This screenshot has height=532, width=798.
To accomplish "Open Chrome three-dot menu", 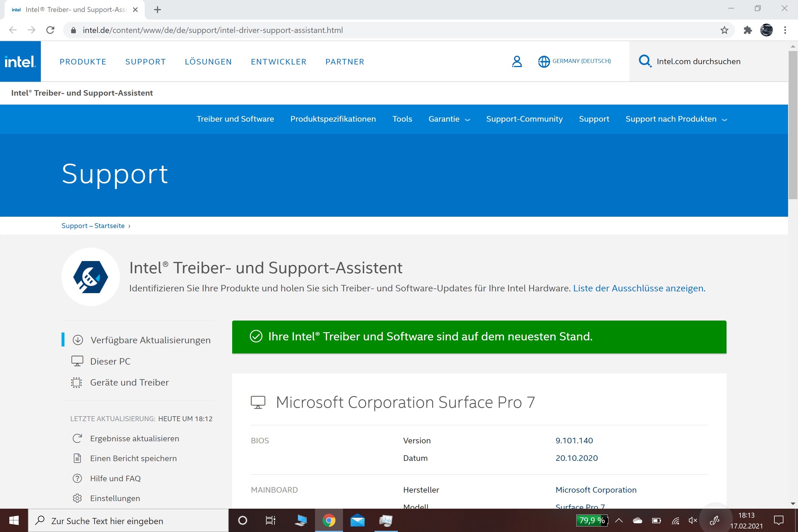I will pyautogui.click(x=785, y=30).
